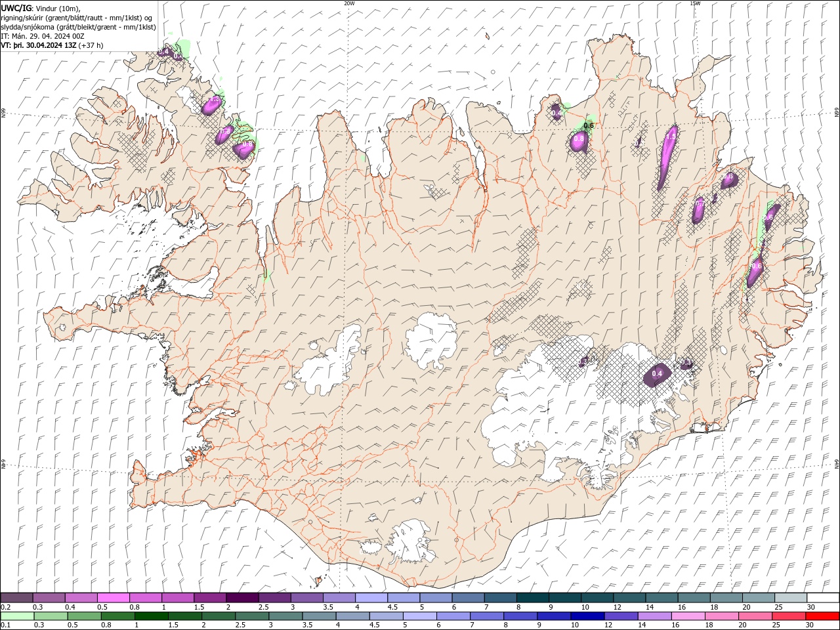The image size is (840, 630).
Task: Select rain scale swatch between 0.1 and 0.3
Action: [16, 616]
